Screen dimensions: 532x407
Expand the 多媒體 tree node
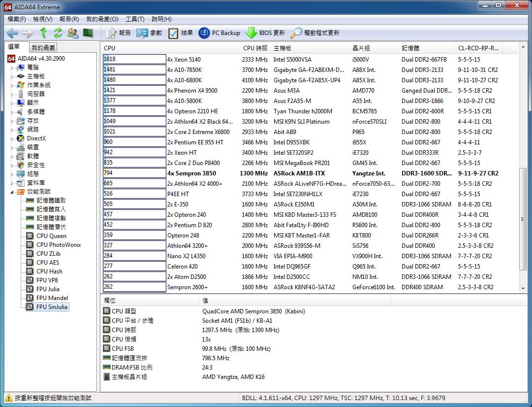(x=12, y=112)
